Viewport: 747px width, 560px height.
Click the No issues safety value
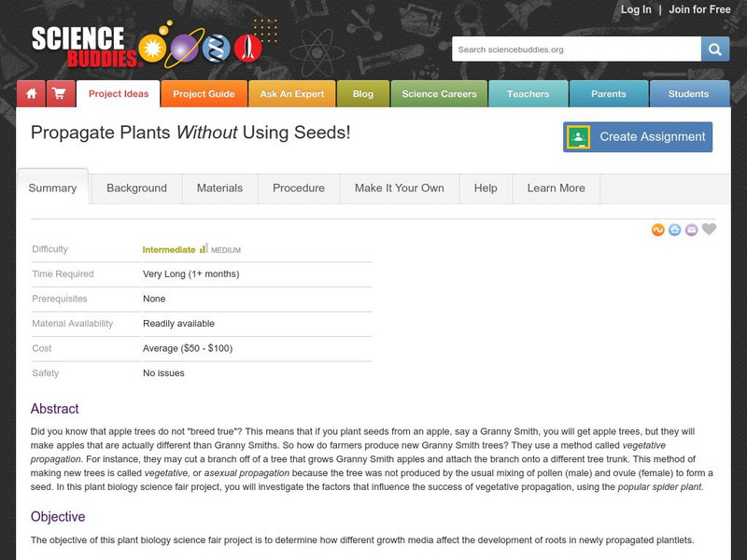point(163,372)
